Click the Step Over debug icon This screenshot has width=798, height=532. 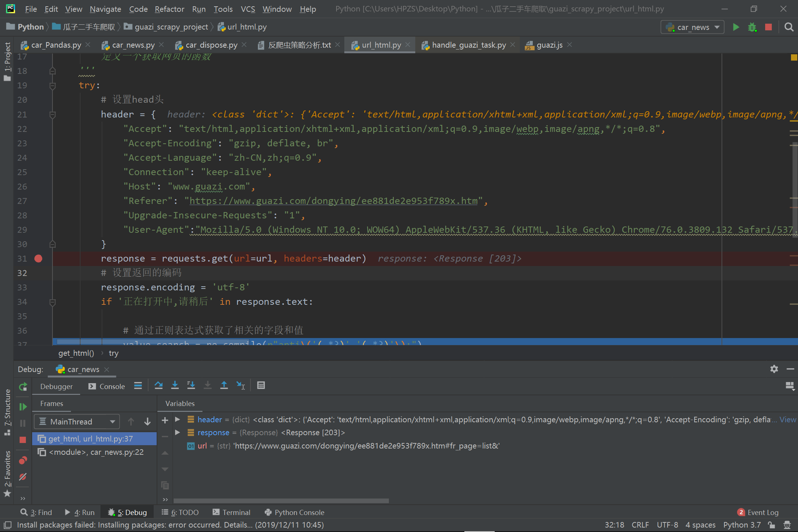pos(158,385)
